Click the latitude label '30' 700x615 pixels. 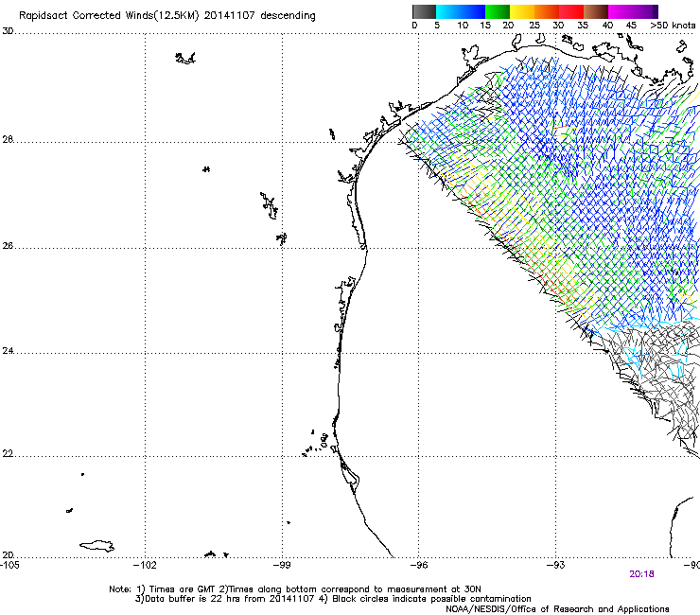point(8,31)
